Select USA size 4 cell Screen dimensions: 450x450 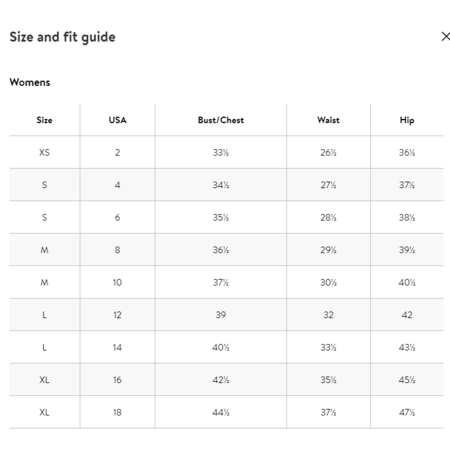(x=117, y=185)
